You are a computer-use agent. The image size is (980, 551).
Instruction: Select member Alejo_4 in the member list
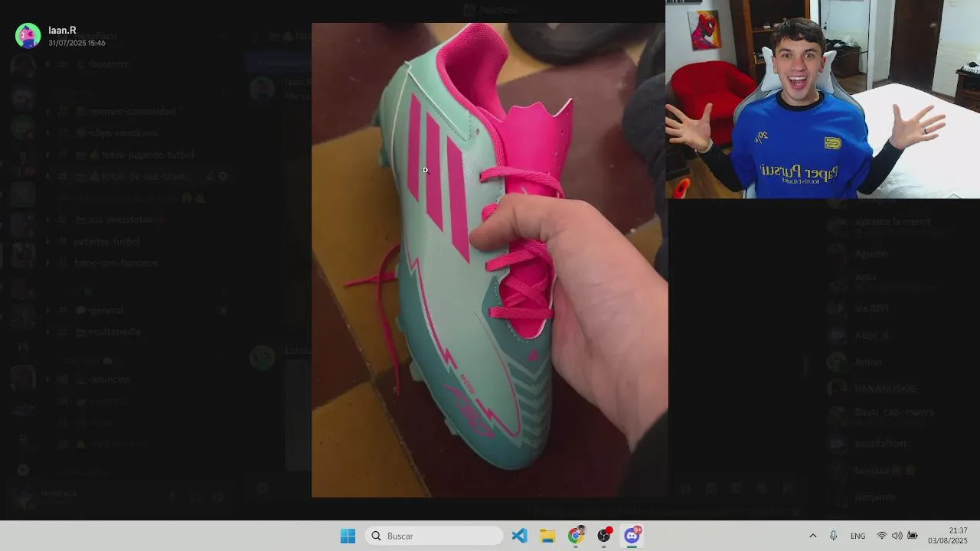click(871, 335)
